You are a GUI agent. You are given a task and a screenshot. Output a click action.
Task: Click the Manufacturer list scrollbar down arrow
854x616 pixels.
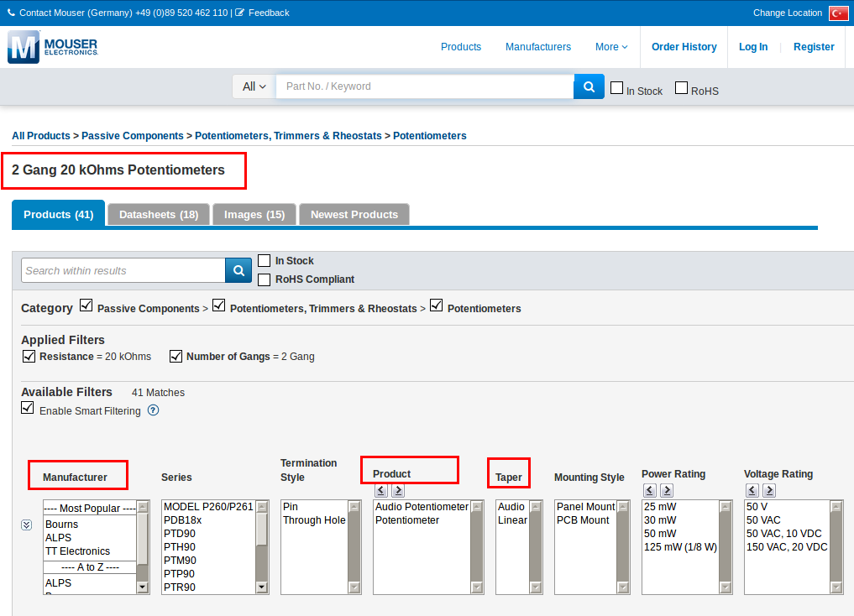tap(143, 587)
